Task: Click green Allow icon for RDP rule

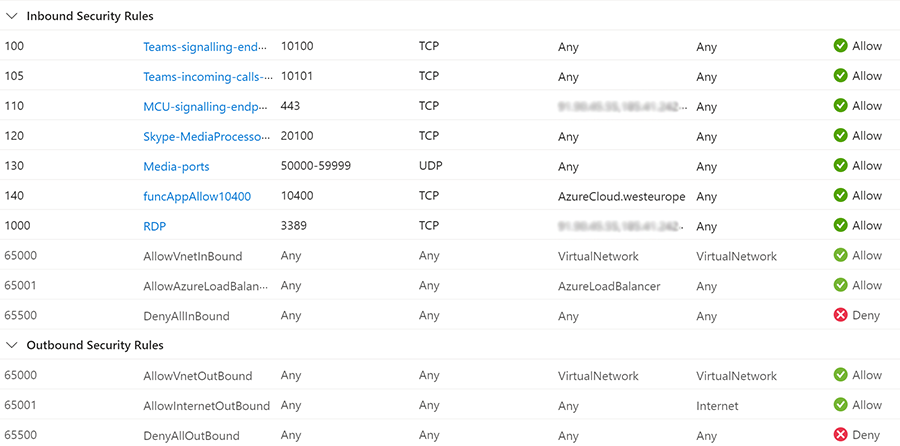Action: 840,226
